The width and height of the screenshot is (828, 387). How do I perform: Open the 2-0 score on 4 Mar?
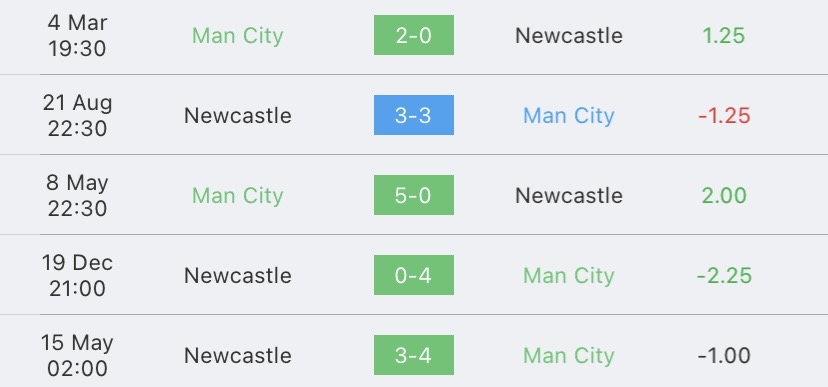pyautogui.click(x=413, y=35)
